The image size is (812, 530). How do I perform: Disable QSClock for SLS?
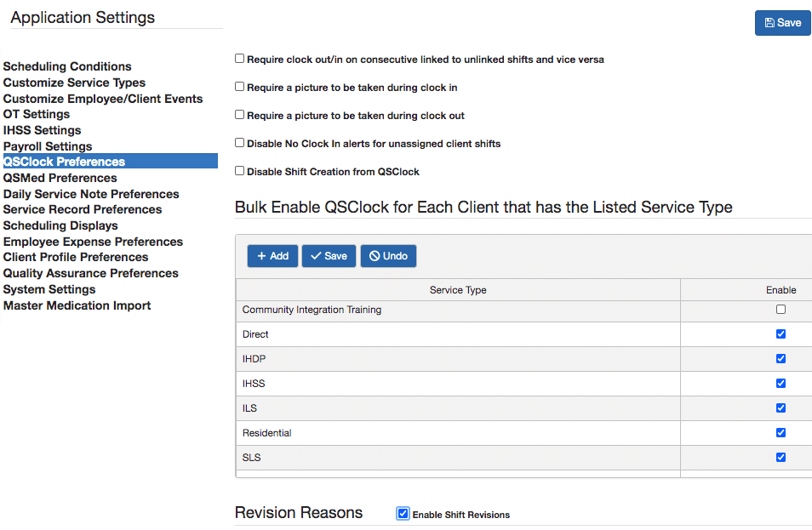pos(781,457)
